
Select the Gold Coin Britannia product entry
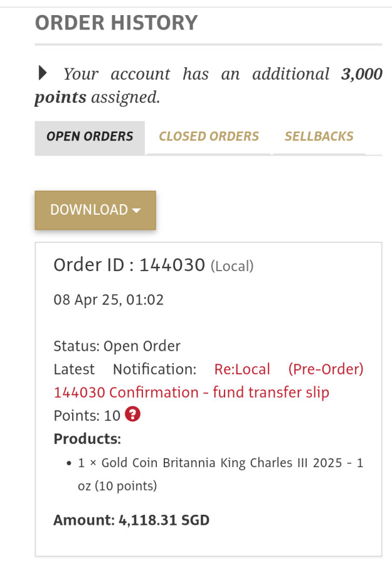pyautogui.click(x=221, y=463)
